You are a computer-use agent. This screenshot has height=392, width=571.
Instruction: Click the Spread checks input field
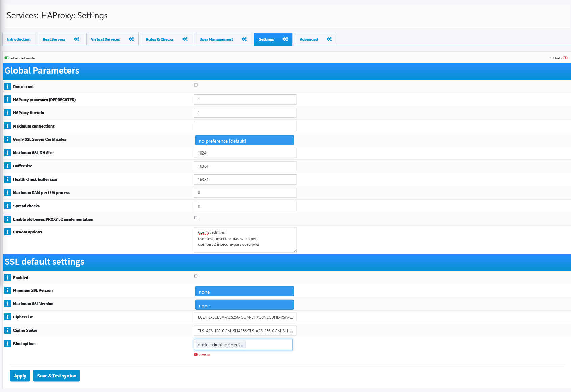[x=245, y=206]
